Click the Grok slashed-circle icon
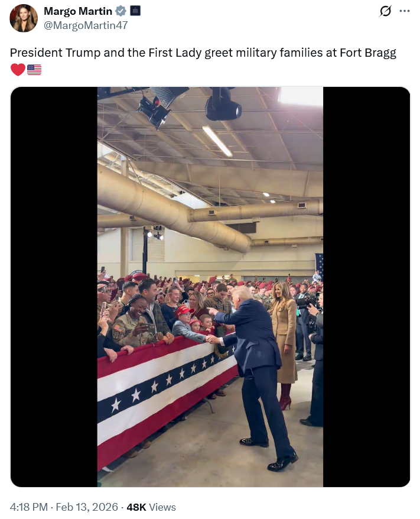The height and width of the screenshot is (519, 420). click(x=385, y=11)
